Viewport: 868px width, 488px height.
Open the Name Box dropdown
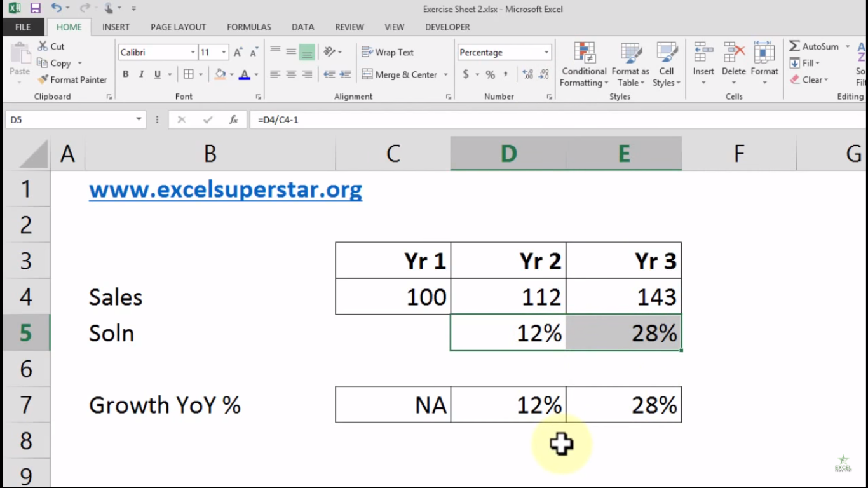tap(139, 119)
